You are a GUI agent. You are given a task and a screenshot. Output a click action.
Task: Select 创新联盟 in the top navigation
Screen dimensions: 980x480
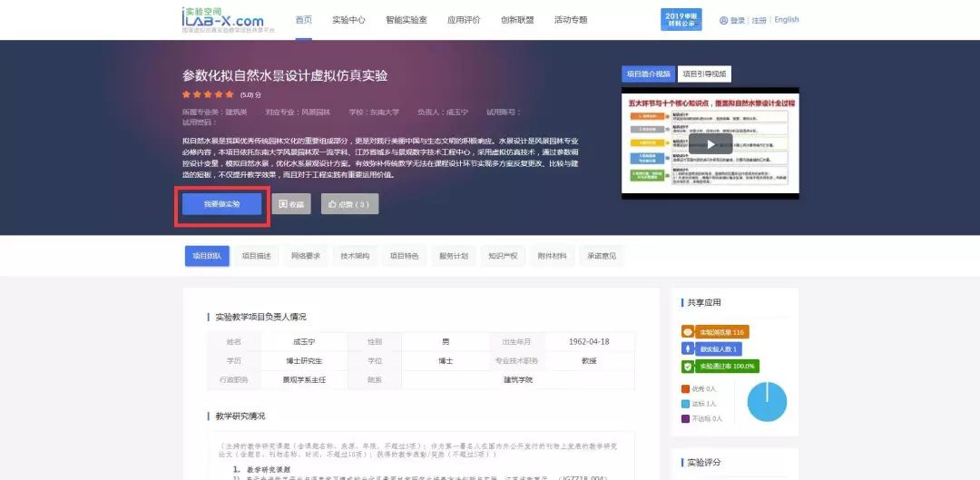click(517, 19)
